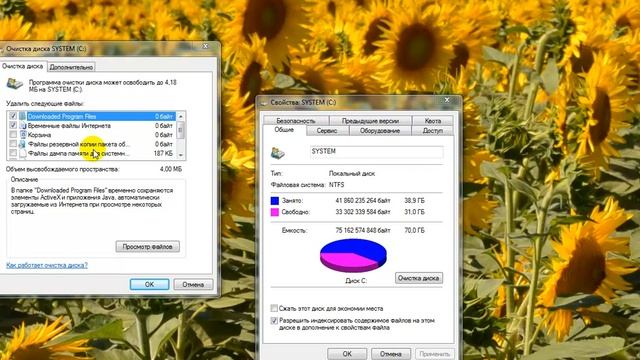Image resolution: width=640 pixels, height=360 pixels.
Task: Open the Безопасность tab
Action: tap(296, 121)
